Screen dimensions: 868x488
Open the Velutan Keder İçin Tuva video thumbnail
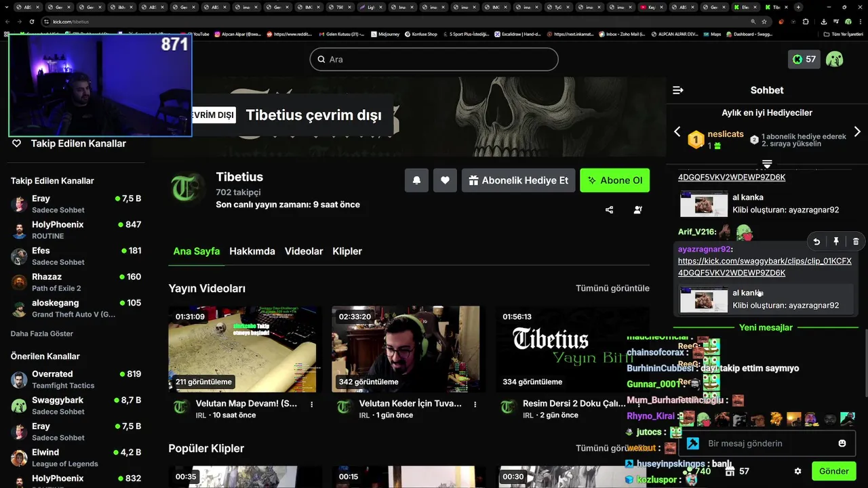click(406, 349)
